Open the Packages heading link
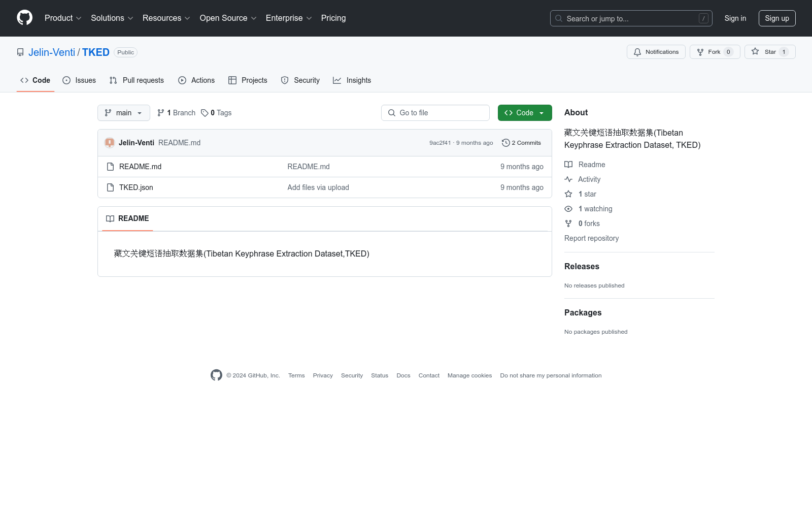The width and height of the screenshot is (812, 508). point(583,313)
